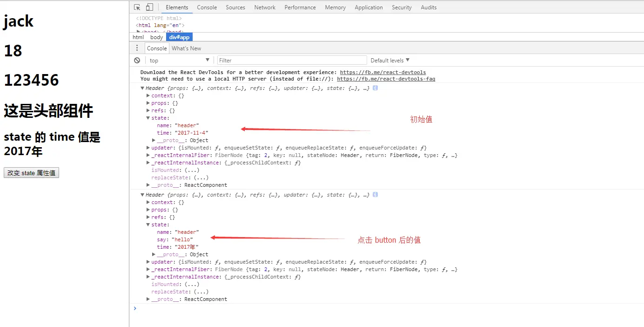644x327 pixels.
Task: Select the drawer Console tab
Action: pos(157,48)
